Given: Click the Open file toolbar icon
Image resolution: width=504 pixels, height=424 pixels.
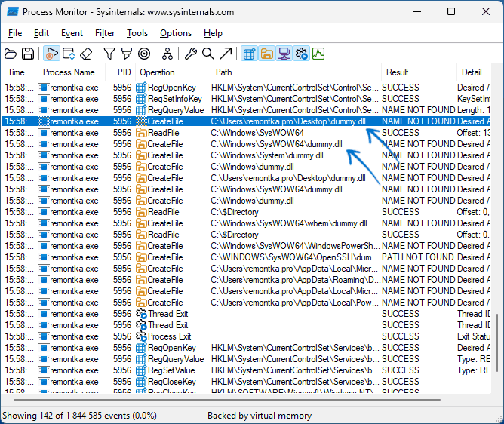Looking at the screenshot, I should pos(11,54).
